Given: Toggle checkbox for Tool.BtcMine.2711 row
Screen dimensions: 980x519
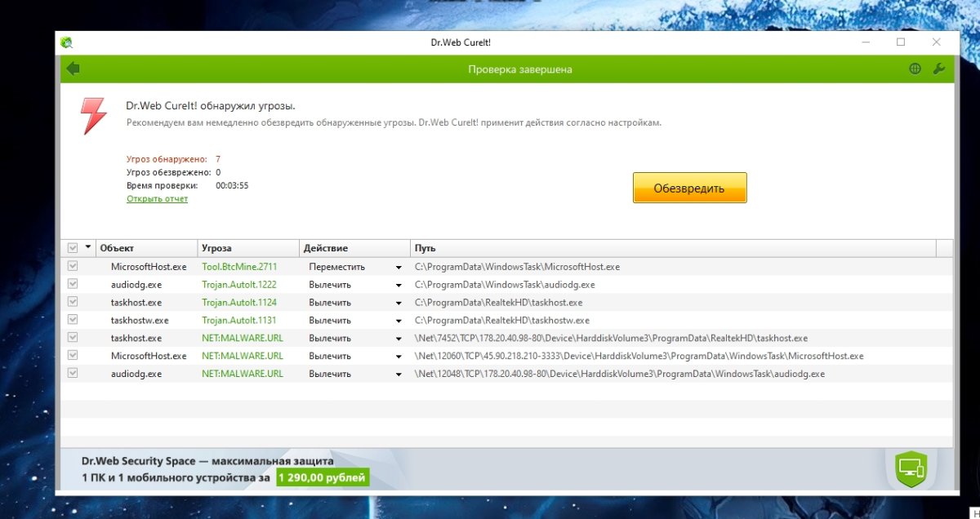Looking at the screenshot, I should point(73,266).
